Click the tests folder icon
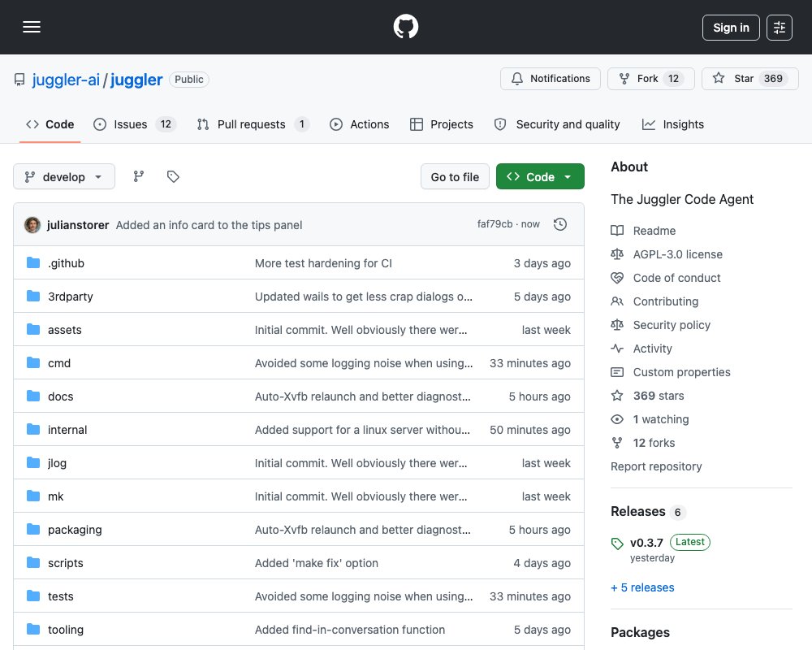Screen dimensions: 812x650 pos(33,596)
